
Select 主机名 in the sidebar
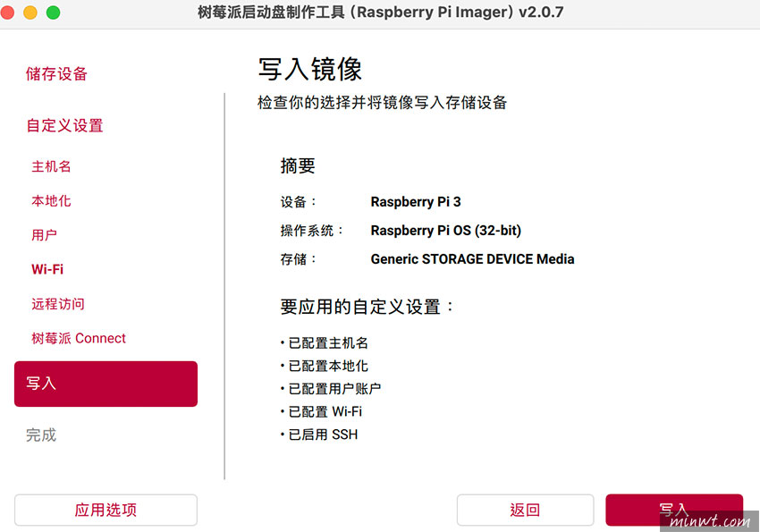pyautogui.click(x=51, y=166)
